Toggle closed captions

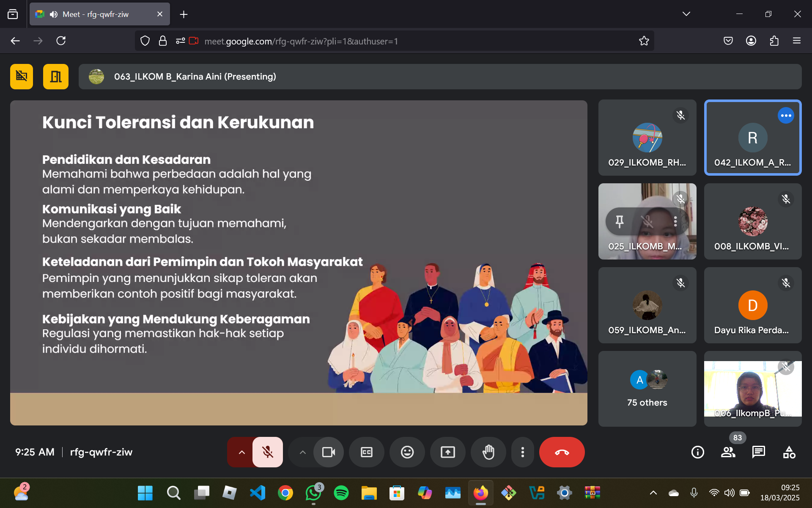pos(366,452)
